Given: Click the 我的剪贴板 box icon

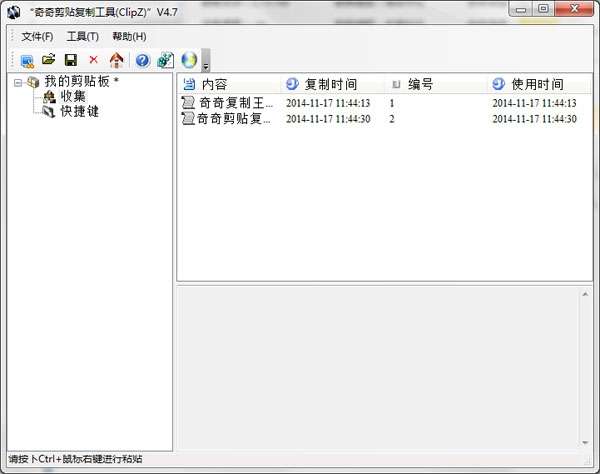Looking at the screenshot, I should click(x=33, y=82).
